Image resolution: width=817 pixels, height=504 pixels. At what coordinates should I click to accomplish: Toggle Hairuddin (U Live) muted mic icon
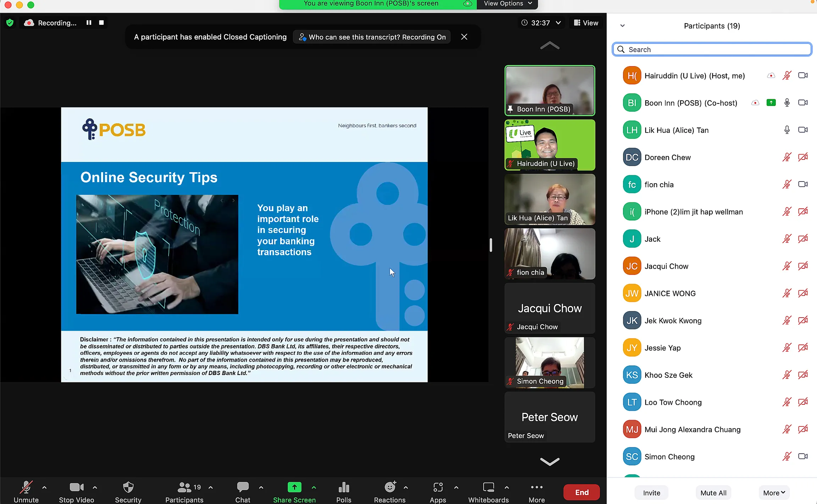(787, 75)
